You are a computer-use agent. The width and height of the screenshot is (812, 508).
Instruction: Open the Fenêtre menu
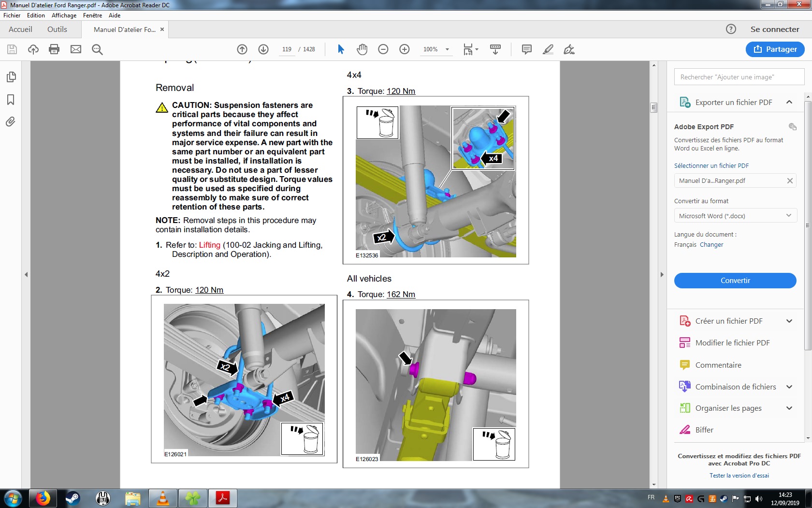coord(92,15)
